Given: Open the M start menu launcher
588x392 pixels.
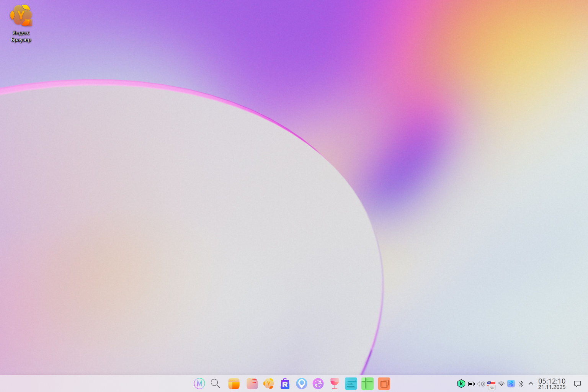Looking at the screenshot, I should tap(199, 383).
